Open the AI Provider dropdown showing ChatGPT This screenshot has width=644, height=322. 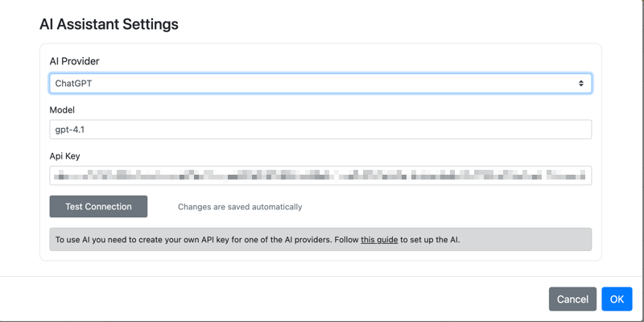click(x=320, y=84)
